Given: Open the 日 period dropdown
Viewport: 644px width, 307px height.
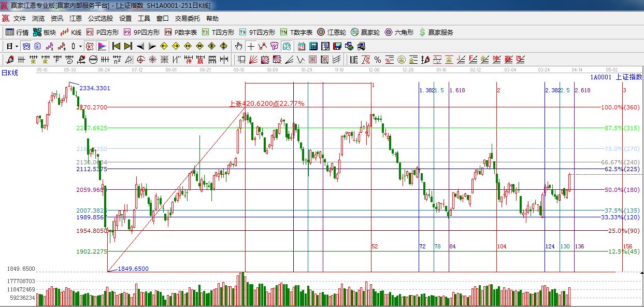Looking at the screenshot, I should pyautogui.click(x=12, y=46).
